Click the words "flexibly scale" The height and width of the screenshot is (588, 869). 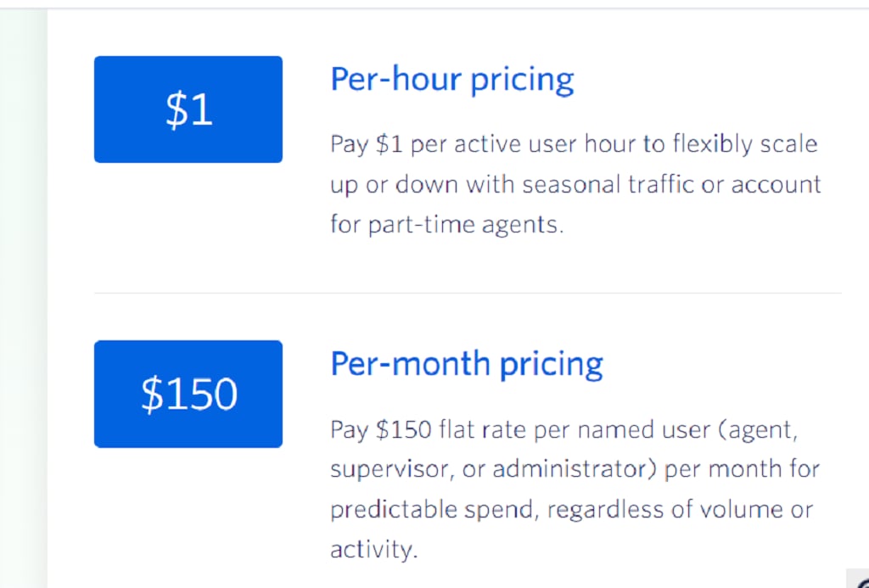tap(745, 145)
